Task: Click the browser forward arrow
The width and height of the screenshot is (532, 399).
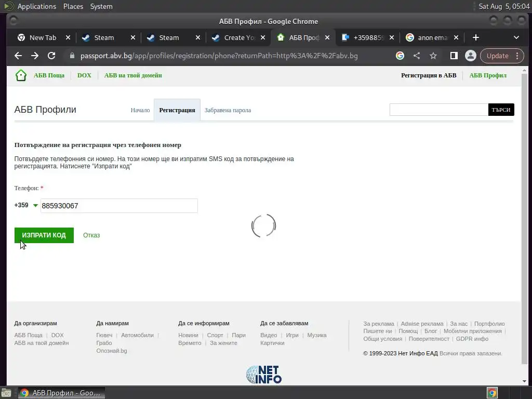Action: 35,56
